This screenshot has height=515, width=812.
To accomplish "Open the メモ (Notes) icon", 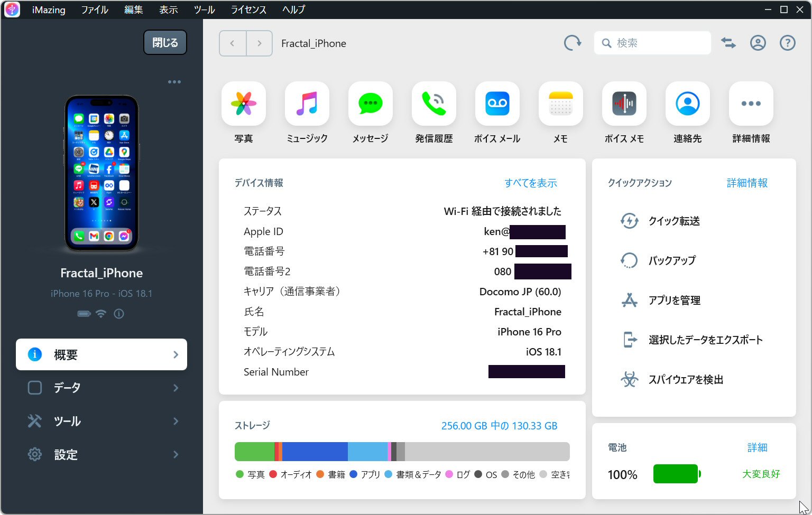I will click(561, 104).
